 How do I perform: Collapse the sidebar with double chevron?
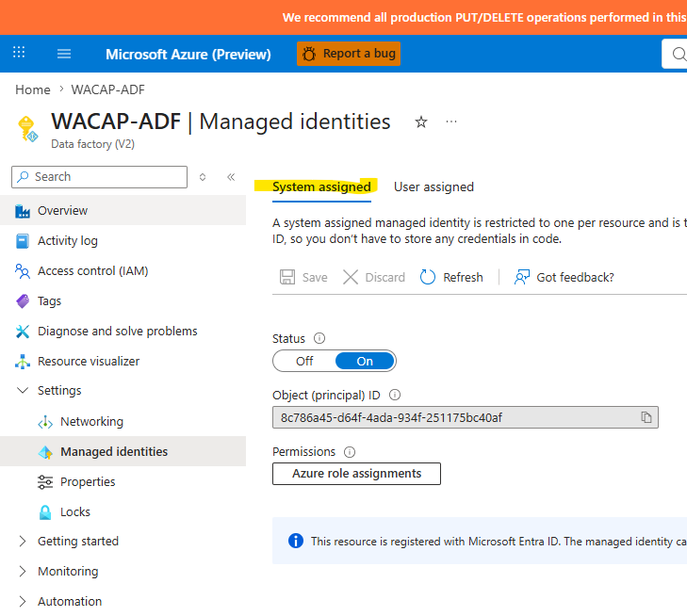231,177
